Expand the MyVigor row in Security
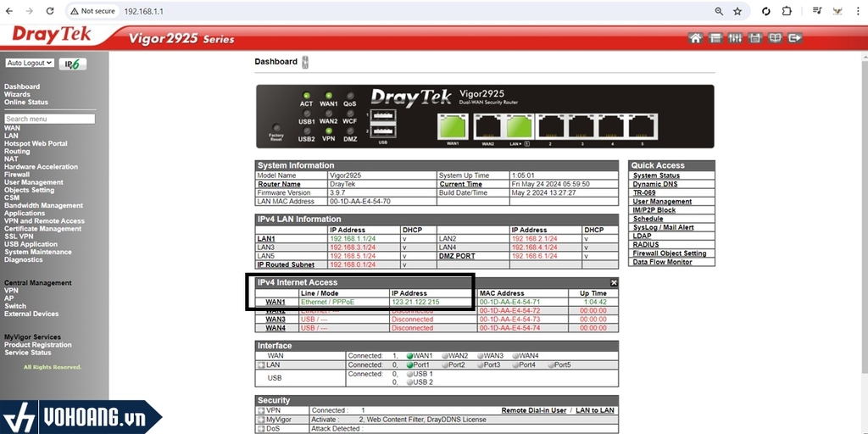The width and height of the screenshot is (868, 434). point(261,420)
